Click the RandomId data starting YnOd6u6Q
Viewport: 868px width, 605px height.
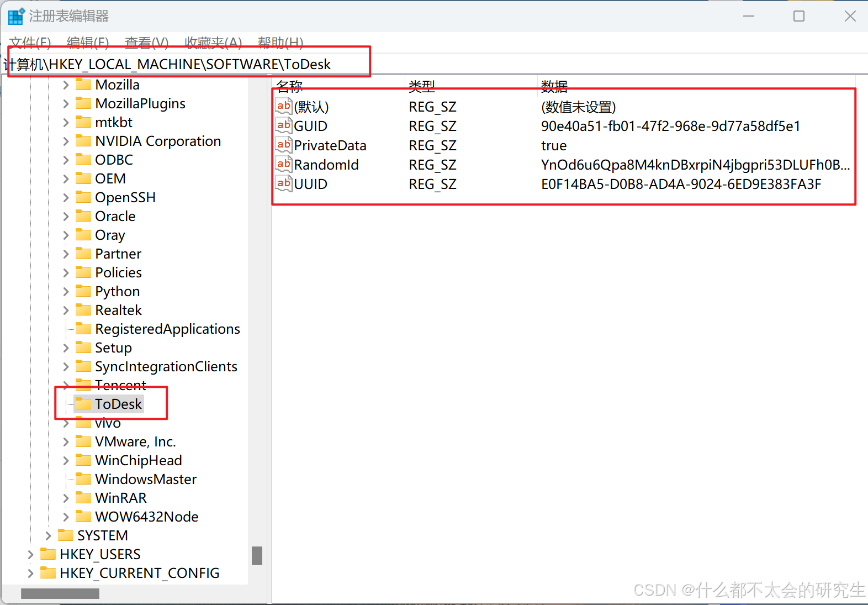[x=695, y=165]
